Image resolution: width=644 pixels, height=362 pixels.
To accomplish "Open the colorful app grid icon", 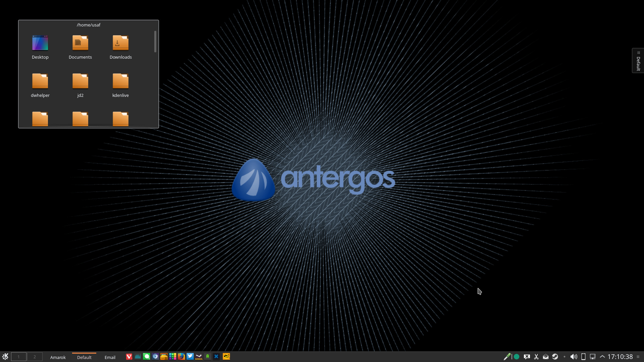I will click(x=173, y=357).
